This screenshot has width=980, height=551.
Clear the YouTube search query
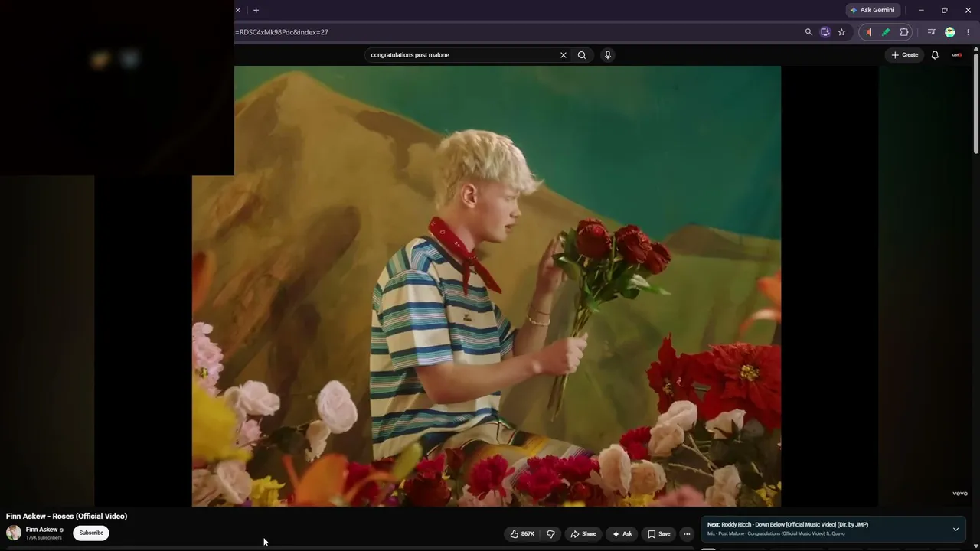tap(563, 55)
